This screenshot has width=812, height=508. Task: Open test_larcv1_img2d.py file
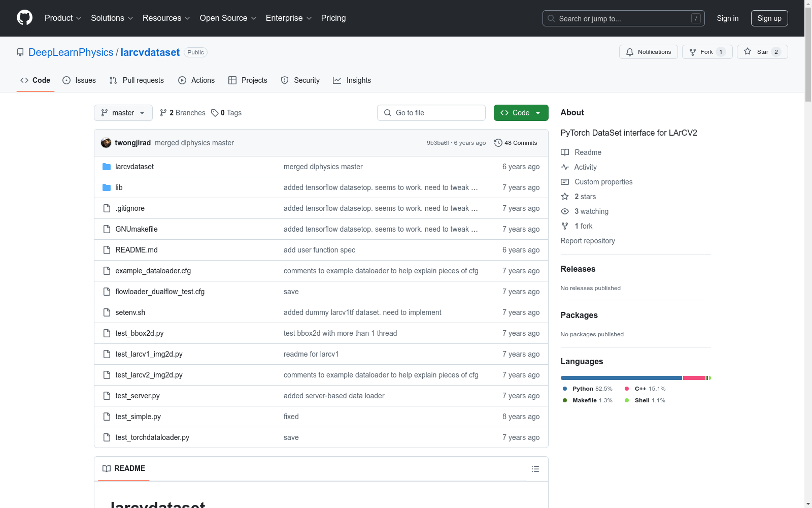[149, 354]
